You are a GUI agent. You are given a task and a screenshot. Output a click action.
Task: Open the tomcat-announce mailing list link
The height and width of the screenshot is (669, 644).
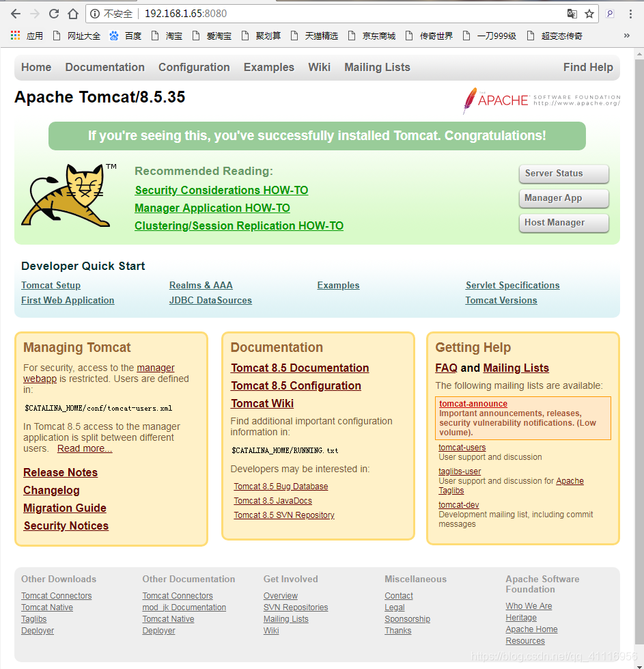[473, 404]
